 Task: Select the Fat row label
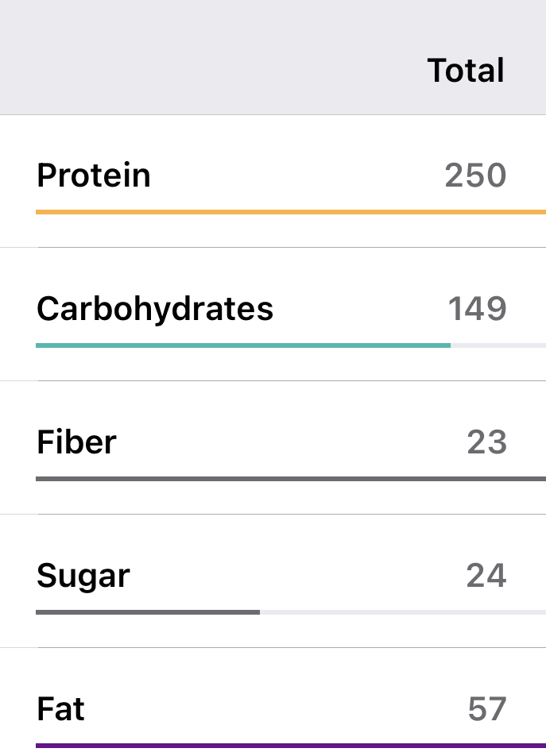tap(60, 709)
